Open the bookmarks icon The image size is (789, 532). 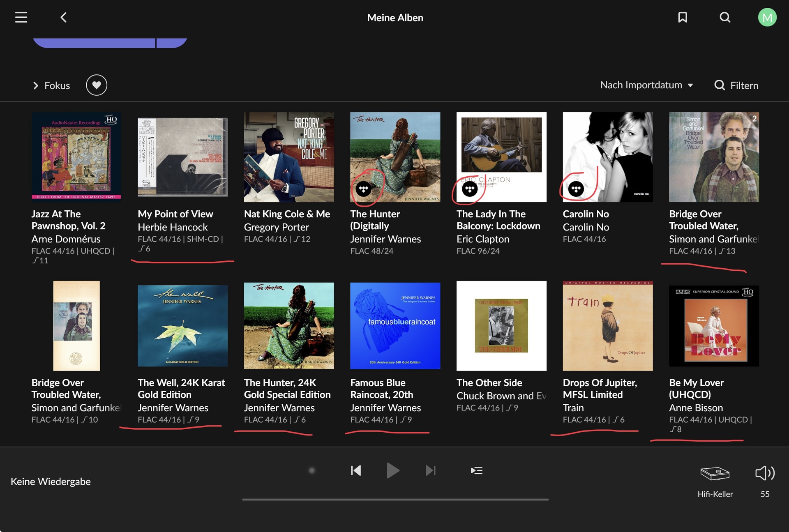pos(683,17)
